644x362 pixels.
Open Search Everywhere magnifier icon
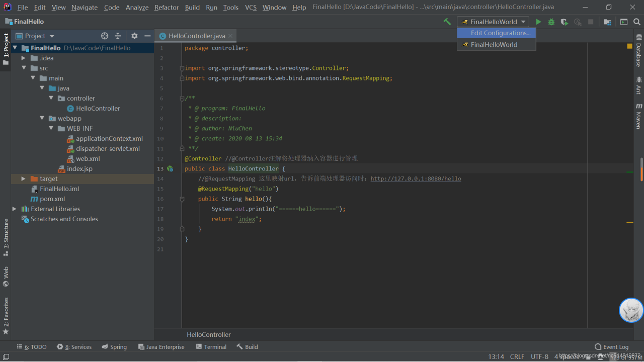click(x=637, y=22)
